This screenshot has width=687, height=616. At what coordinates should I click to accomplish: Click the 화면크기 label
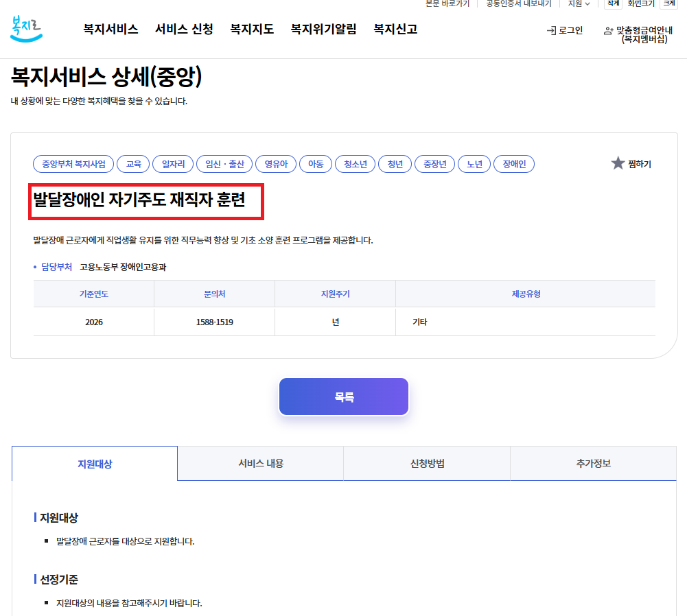pos(641,3)
